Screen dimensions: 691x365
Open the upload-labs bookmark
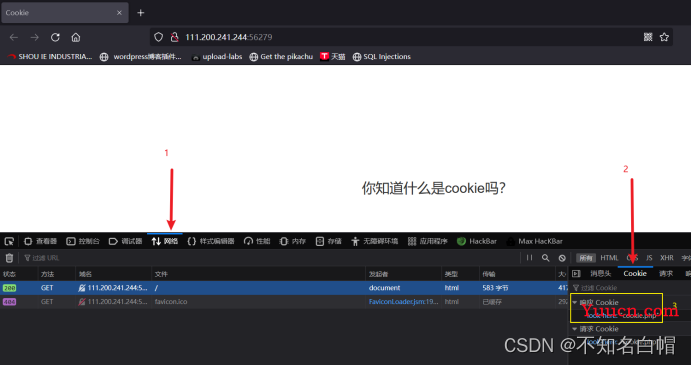click(x=217, y=56)
